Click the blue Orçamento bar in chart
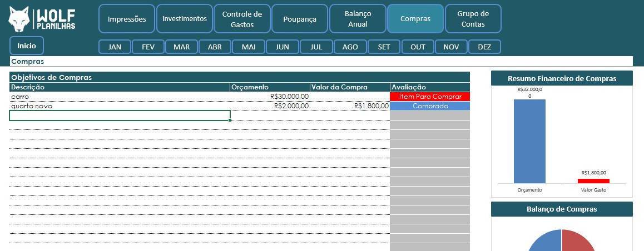 529,141
